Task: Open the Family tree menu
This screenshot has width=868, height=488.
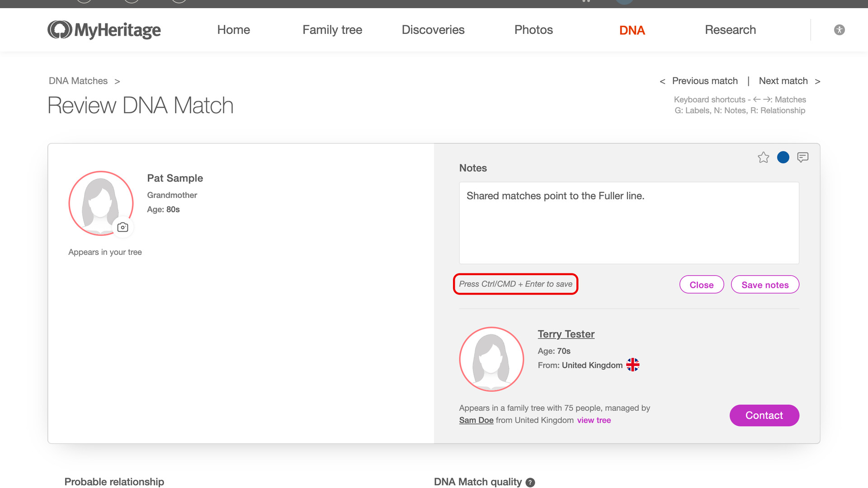Action: tap(332, 30)
